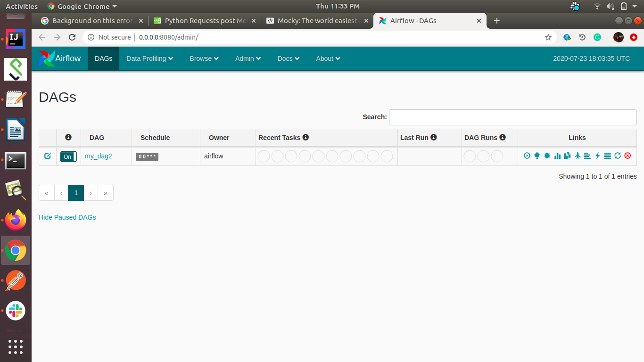The height and width of the screenshot is (362, 644).
Task: Open the my_dag2 DAG link
Action: 99,156
